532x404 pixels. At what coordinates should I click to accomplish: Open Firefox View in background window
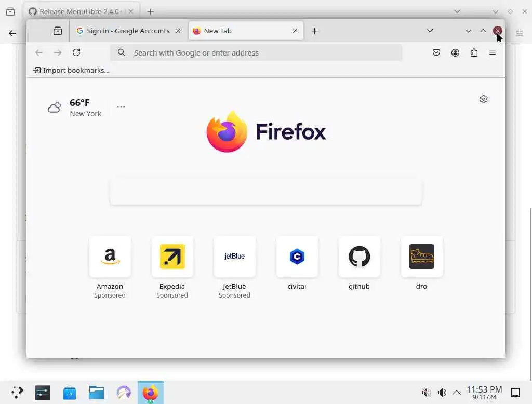pos(10,11)
